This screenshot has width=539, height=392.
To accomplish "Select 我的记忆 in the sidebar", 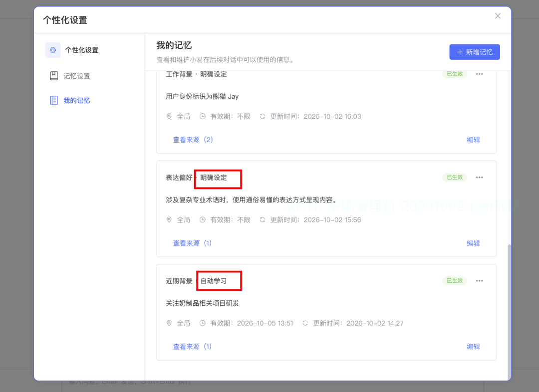I will [x=70, y=100].
